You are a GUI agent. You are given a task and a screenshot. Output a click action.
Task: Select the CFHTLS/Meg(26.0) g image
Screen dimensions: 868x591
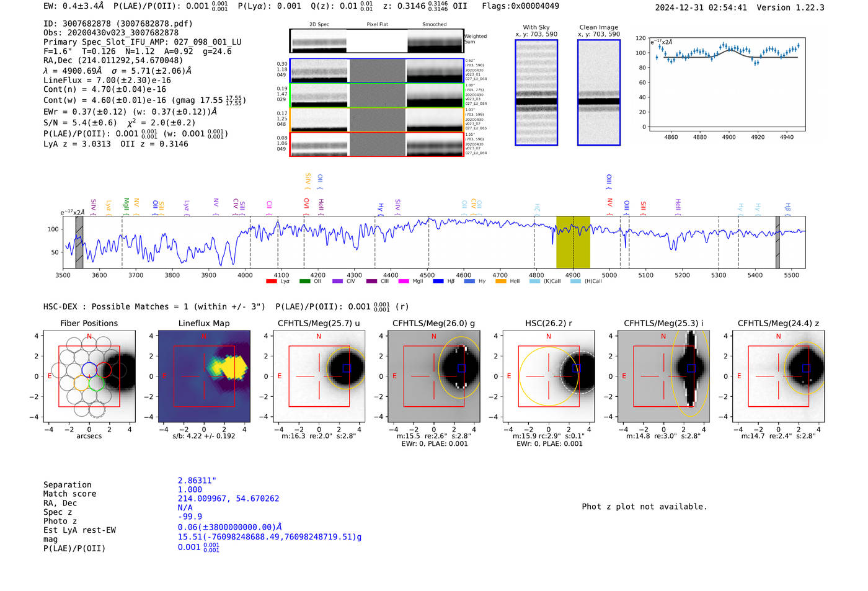433,376
